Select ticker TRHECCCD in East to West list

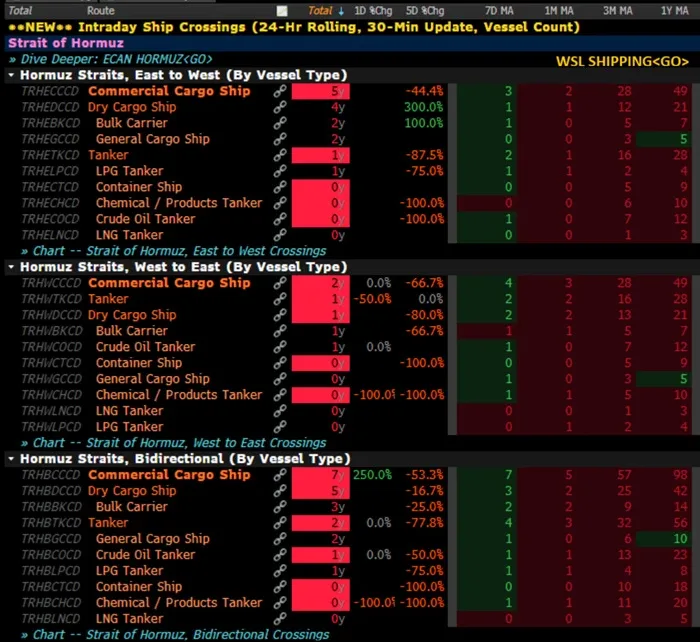(49, 91)
